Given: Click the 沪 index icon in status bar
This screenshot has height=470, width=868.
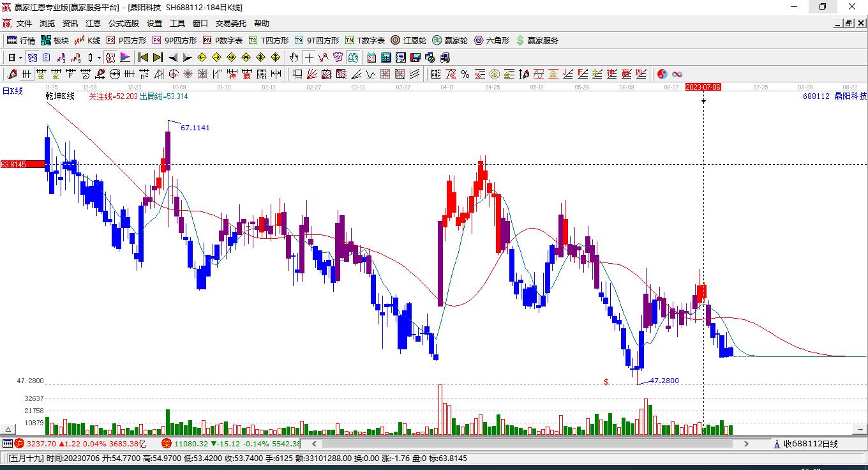Looking at the screenshot, I should pos(19,444).
